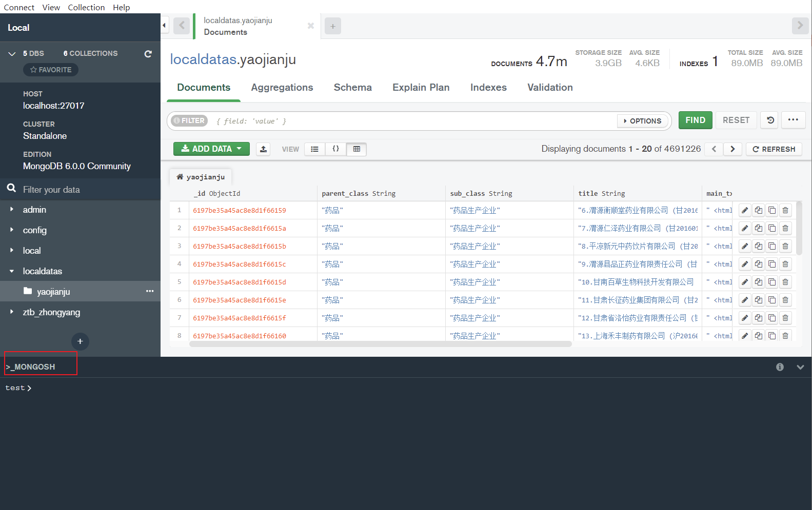Click the REFRESH button
Screen dimensions: 812x510
pyautogui.click(x=774, y=149)
